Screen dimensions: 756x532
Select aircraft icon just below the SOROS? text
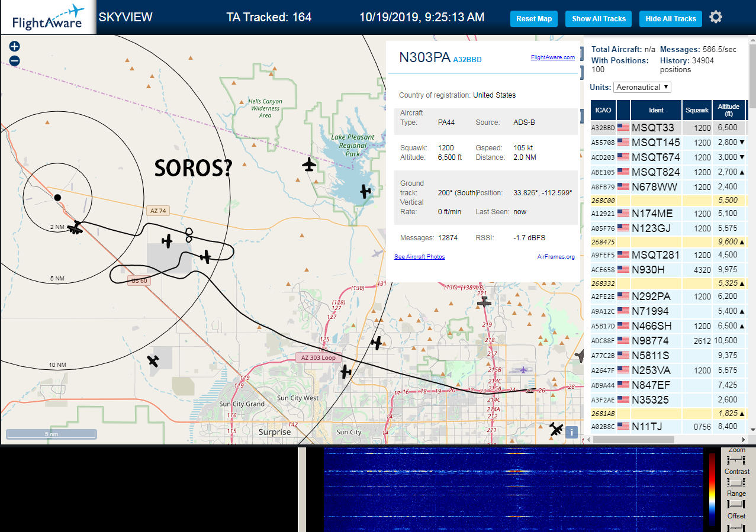click(x=168, y=241)
